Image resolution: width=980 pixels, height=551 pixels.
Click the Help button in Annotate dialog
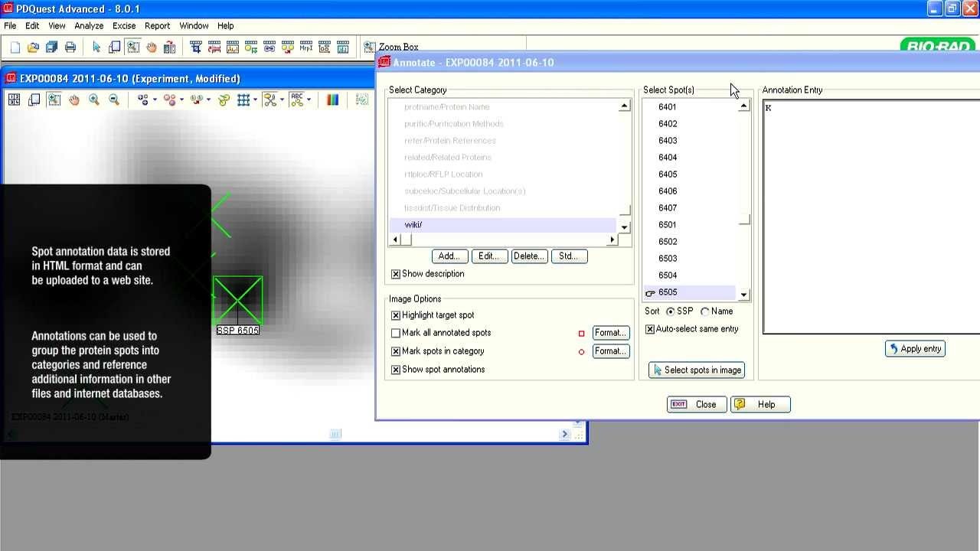[760, 405]
